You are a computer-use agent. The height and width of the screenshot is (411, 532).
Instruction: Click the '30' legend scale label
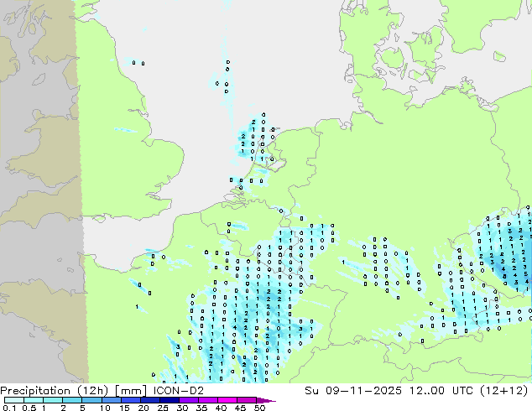tap(182, 408)
